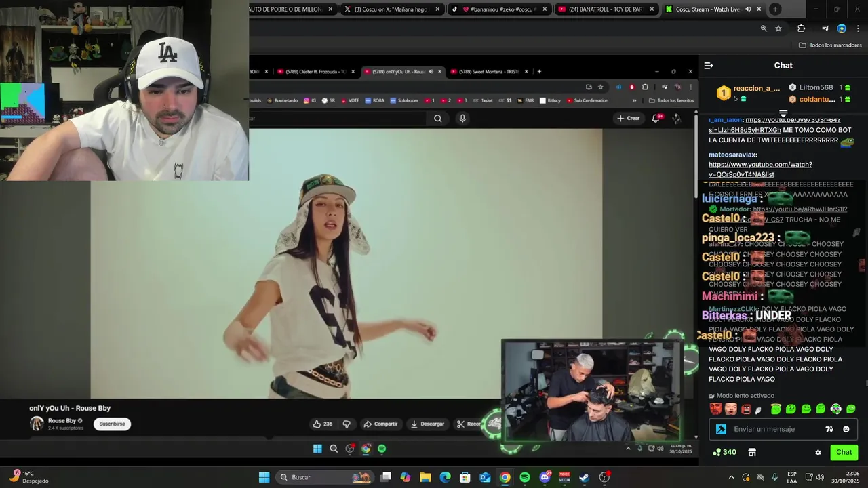Open YouTube notifications bell
The height and width of the screenshot is (488, 868).
pyautogui.click(x=656, y=118)
